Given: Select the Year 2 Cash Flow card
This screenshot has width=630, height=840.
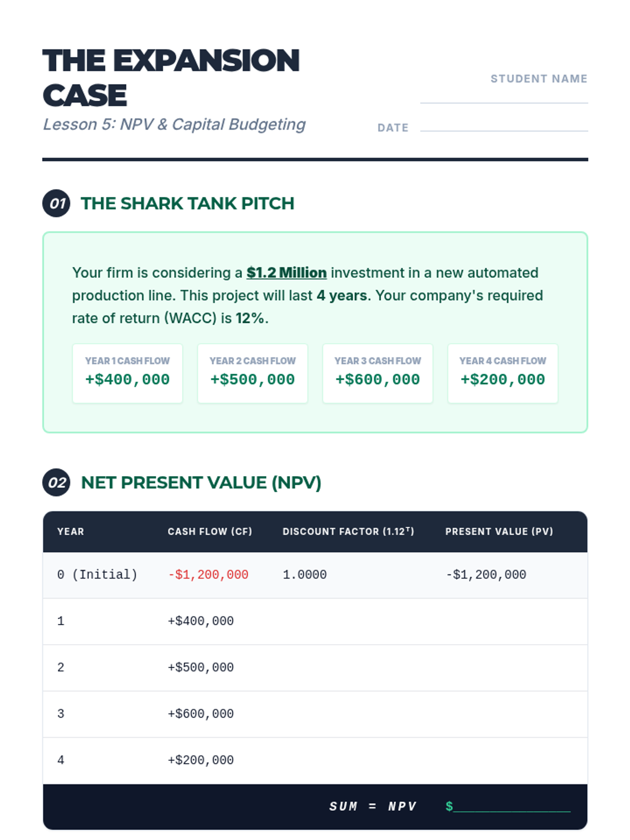Looking at the screenshot, I should (x=253, y=373).
